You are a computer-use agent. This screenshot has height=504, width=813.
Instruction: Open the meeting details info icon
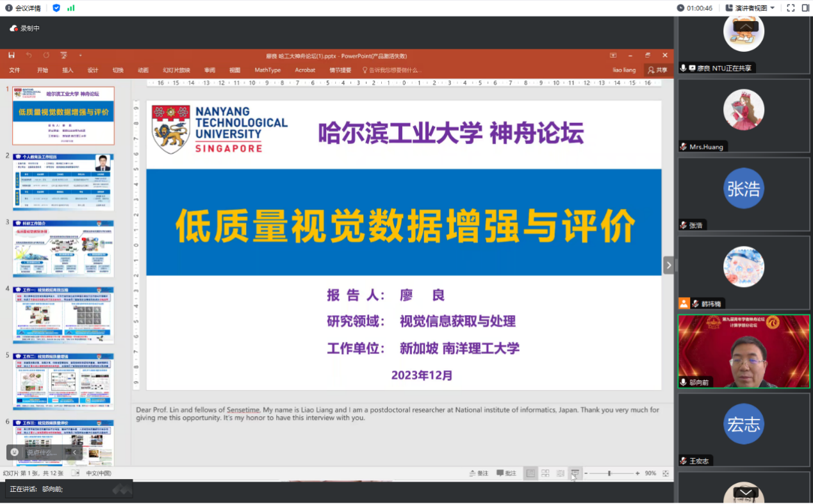tap(9, 8)
